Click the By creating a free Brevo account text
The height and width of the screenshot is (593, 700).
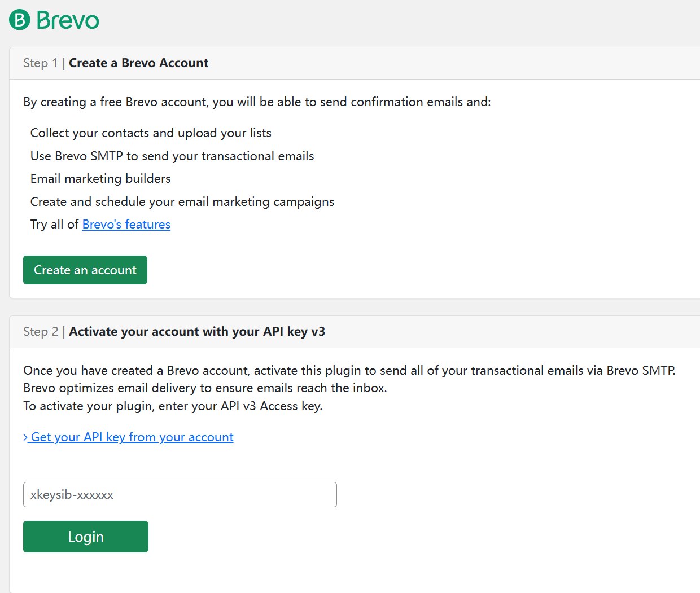257,102
